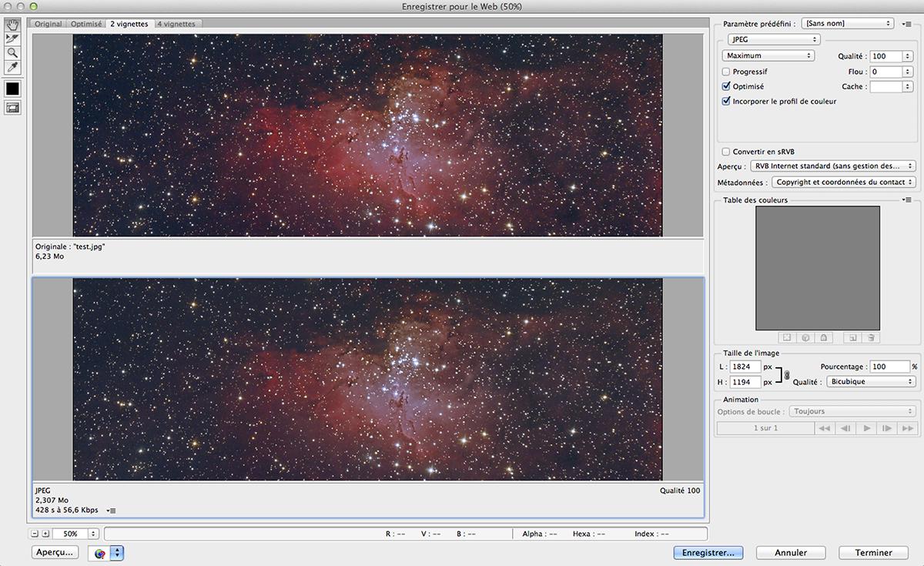Open the Bicubique resampling quality dropdown

coord(871,382)
